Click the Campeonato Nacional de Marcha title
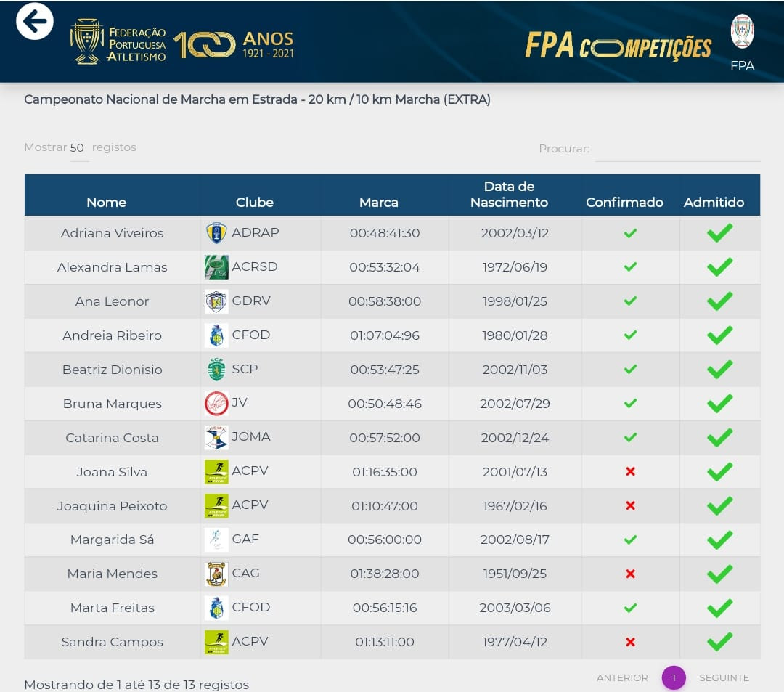The width and height of the screenshot is (784, 692). click(257, 99)
